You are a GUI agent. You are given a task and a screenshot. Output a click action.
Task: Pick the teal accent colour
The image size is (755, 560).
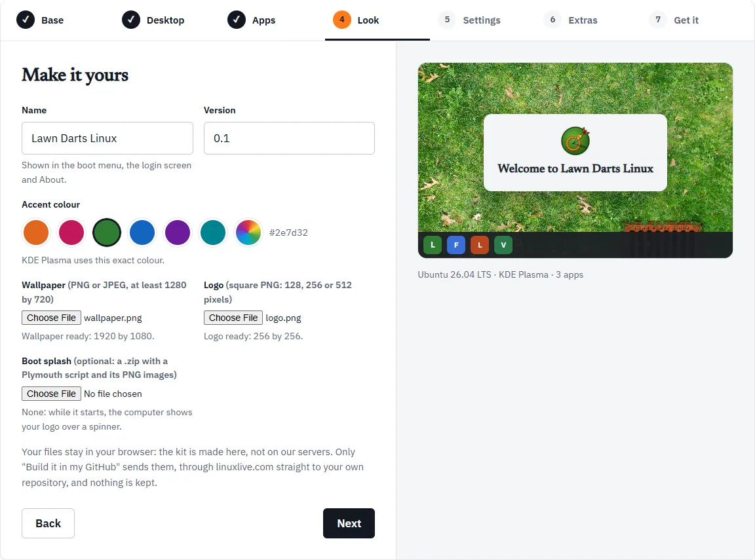(x=213, y=233)
